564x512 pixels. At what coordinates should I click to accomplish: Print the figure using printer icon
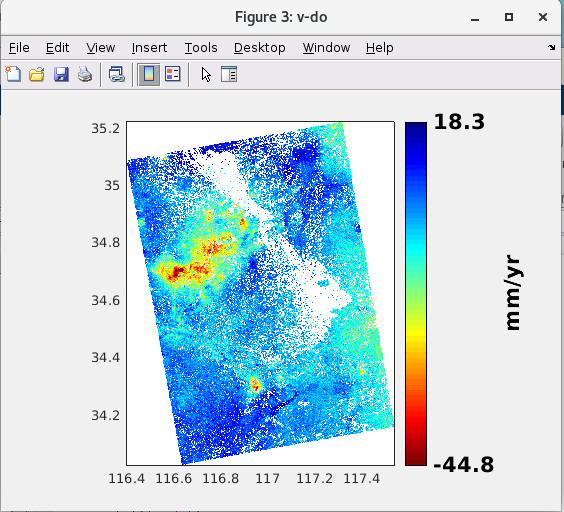[85, 74]
